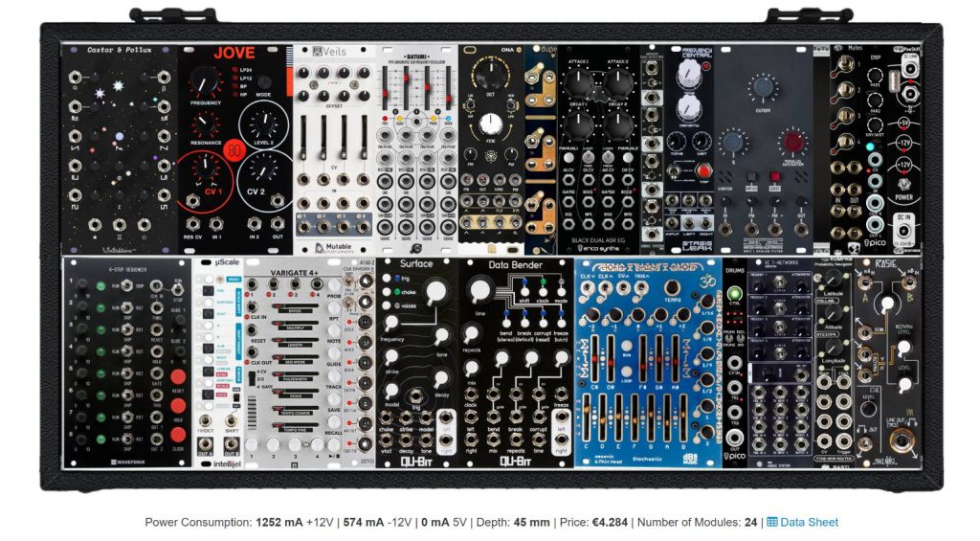Select the A-160-2 clock divider module

point(359,362)
